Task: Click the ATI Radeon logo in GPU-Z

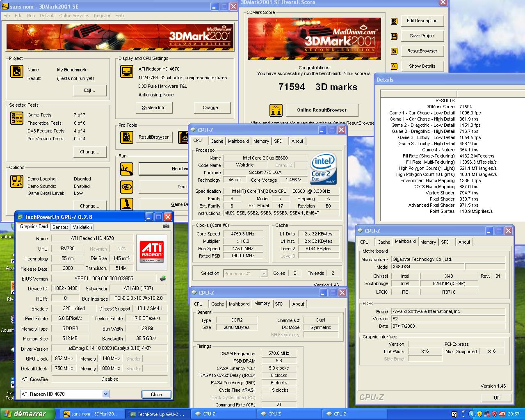Action: coord(151,253)
